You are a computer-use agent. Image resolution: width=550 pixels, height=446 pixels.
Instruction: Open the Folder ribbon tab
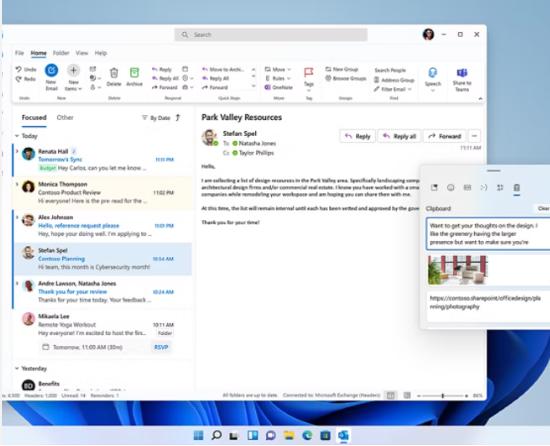pos(61,53)
